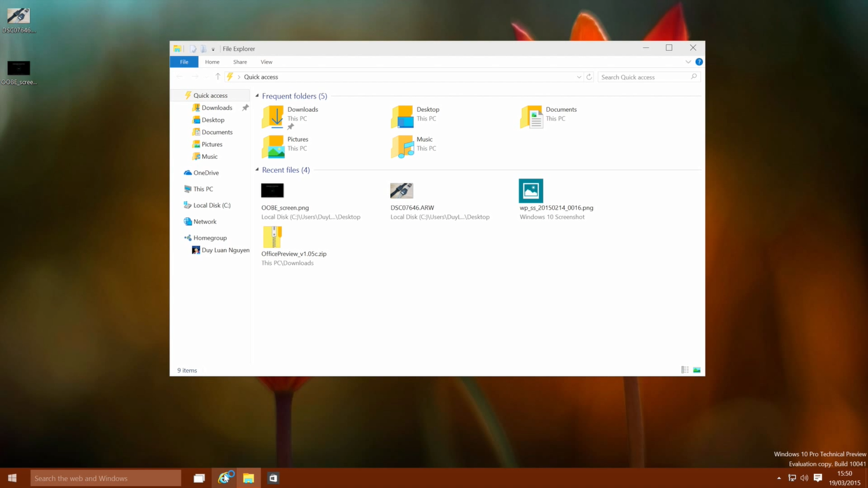The height and width of the screenshot is (488, 868).
Task: Collapse the Recent files group
Action: pos(257,170)
